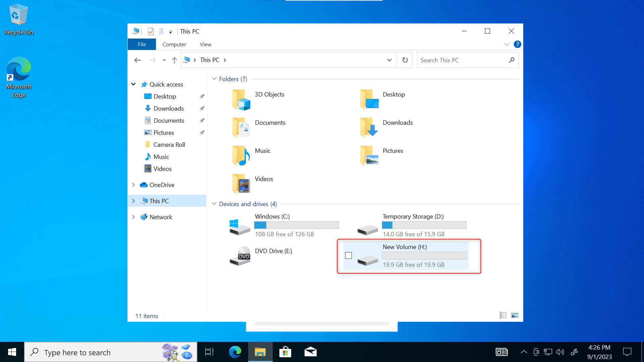644x362 pixels.
Task: Collapse the Folders group
Action: click(214, 79)
